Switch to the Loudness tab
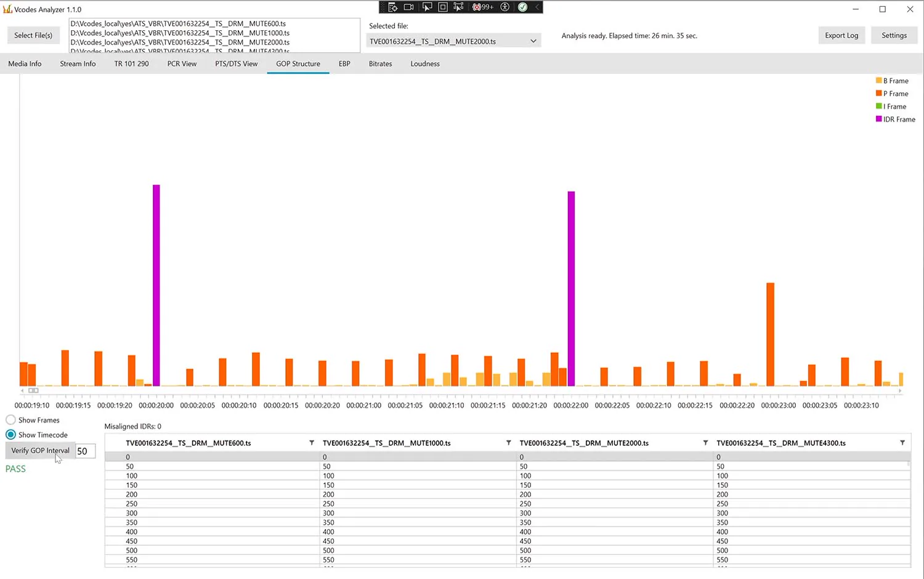The height and width of the screenshot is (579, 924). (425, 63)
